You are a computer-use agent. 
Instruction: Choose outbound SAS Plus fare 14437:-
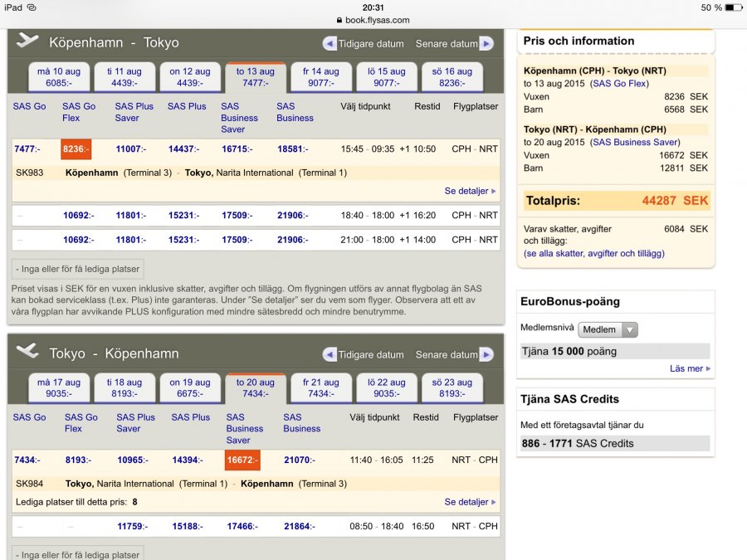(184, 149)
